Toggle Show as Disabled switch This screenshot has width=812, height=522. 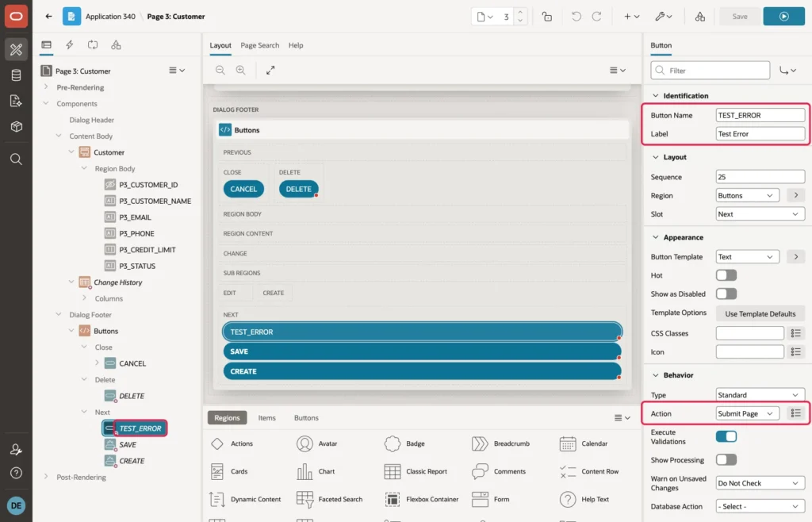tap(726, 294)
